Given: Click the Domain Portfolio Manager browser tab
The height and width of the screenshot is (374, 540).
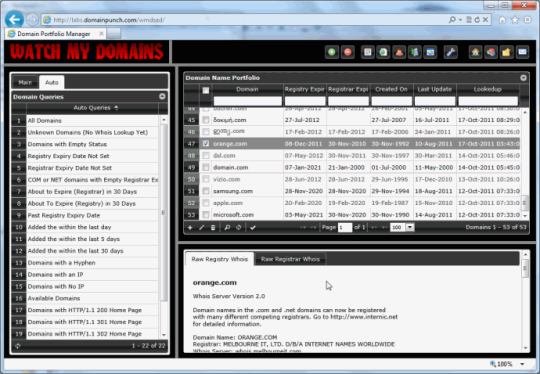Looking at the screenshot, I should click(54, 34).
